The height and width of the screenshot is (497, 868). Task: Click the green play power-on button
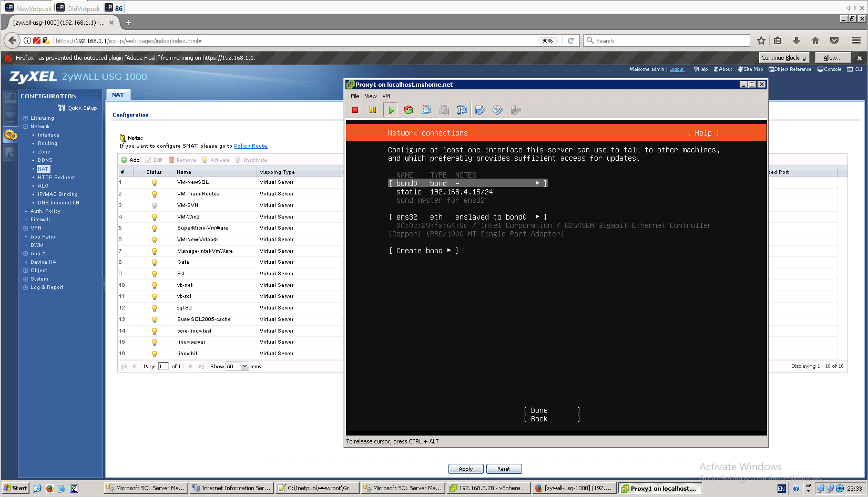(391, 110)
